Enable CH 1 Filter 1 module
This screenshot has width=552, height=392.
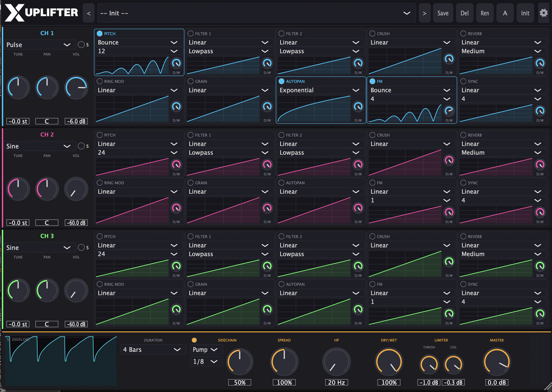coord(191,34)
